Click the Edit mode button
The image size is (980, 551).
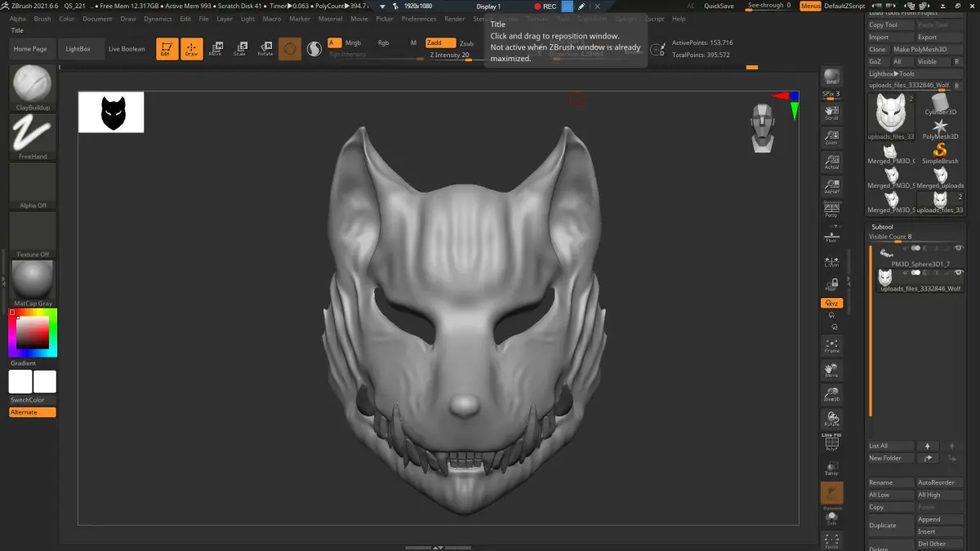pyautogui.click(x=166, y=49)
